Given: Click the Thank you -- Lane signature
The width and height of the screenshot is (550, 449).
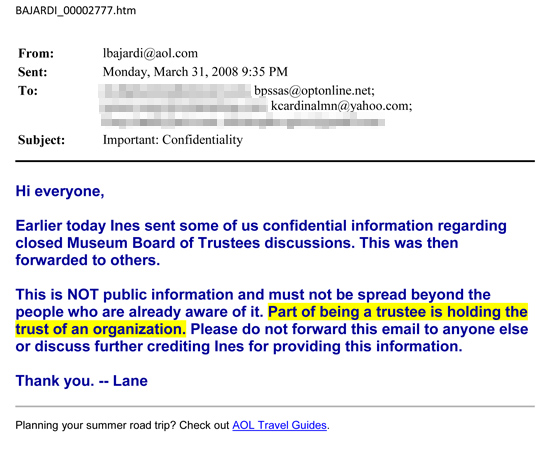Looking at the screenshot, I should coord(81,381).
